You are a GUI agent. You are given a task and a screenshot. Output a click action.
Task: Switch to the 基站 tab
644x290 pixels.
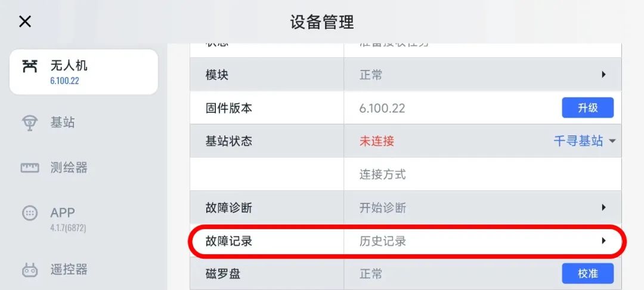click(x=63, y=123)
